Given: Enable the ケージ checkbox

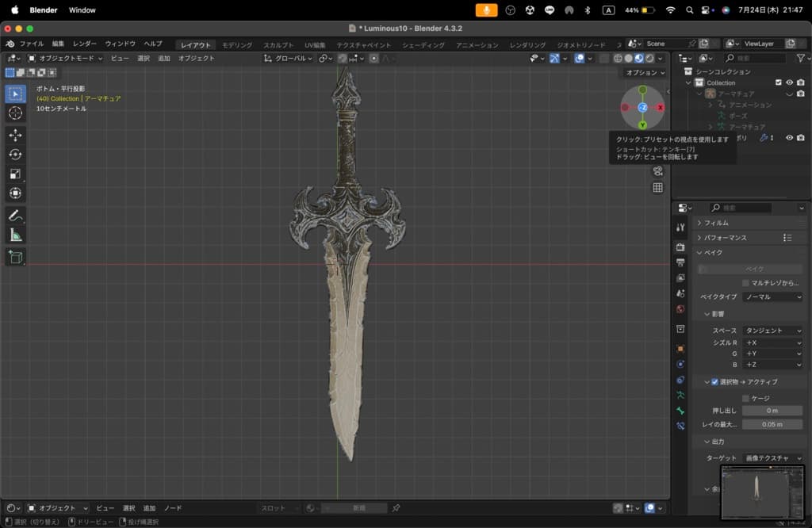Looking at the screenshot, I should pos(745,398).
